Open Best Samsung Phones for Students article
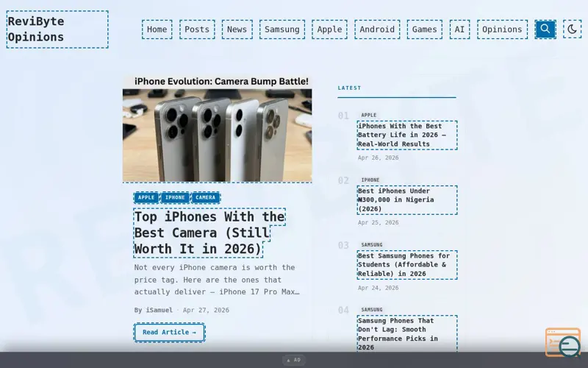The width and height of the screenshot is (588, 368). [x=407, y=265]
